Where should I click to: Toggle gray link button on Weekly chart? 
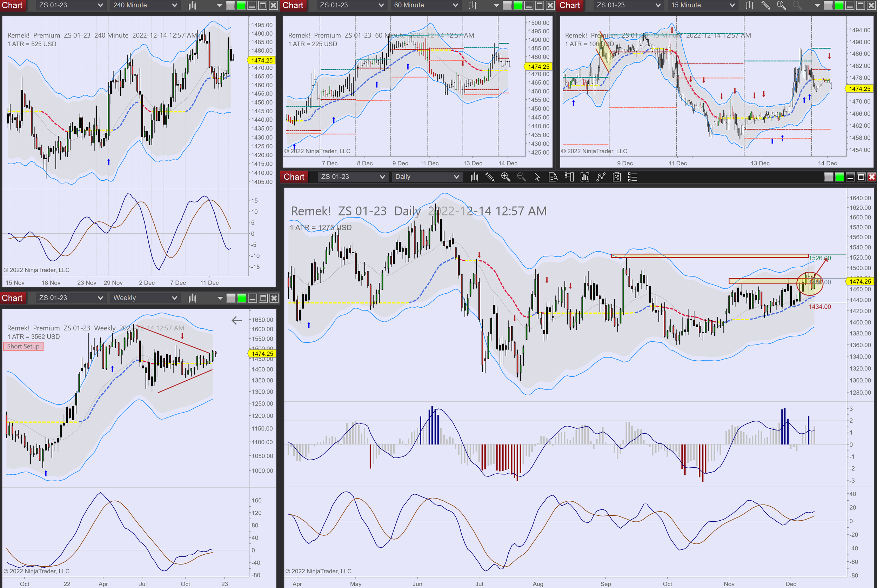point(231,298)
